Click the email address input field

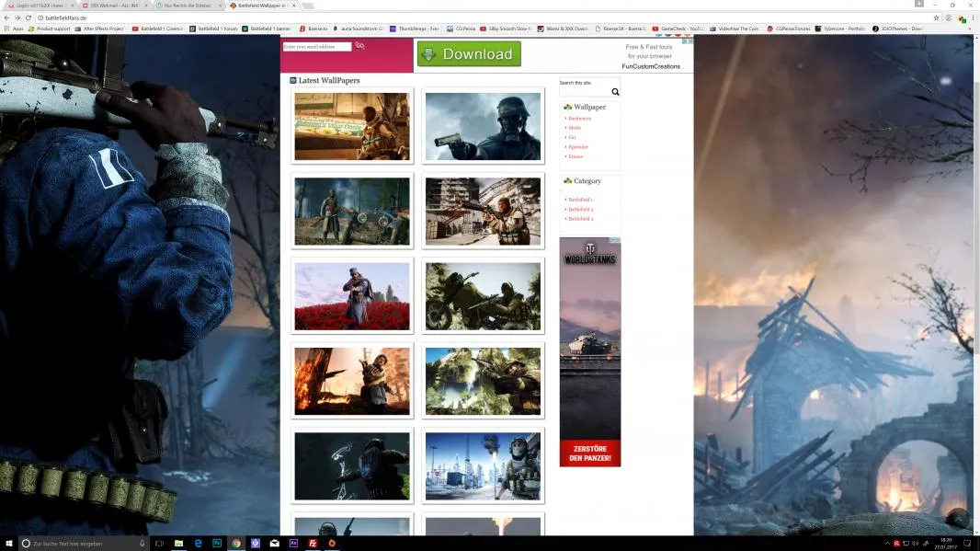(317, 46)
